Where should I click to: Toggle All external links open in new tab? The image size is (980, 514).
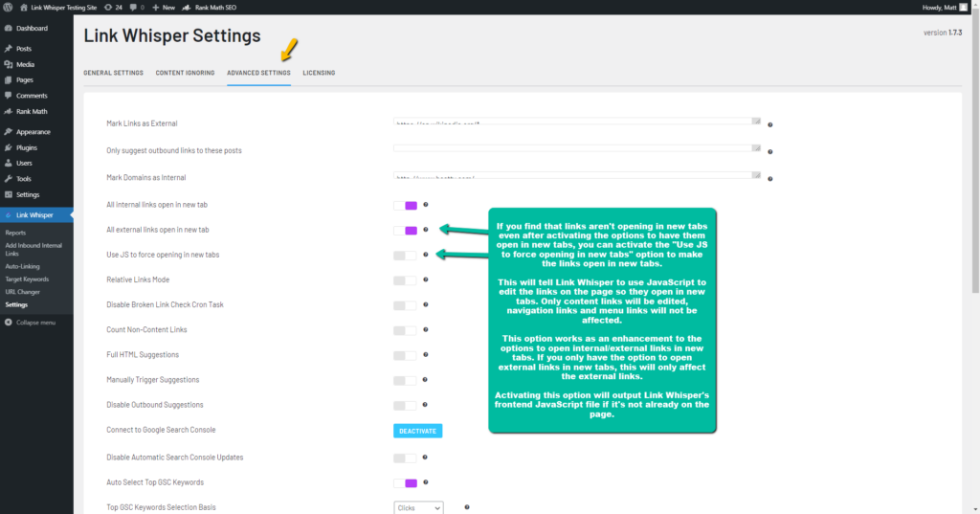405,231
